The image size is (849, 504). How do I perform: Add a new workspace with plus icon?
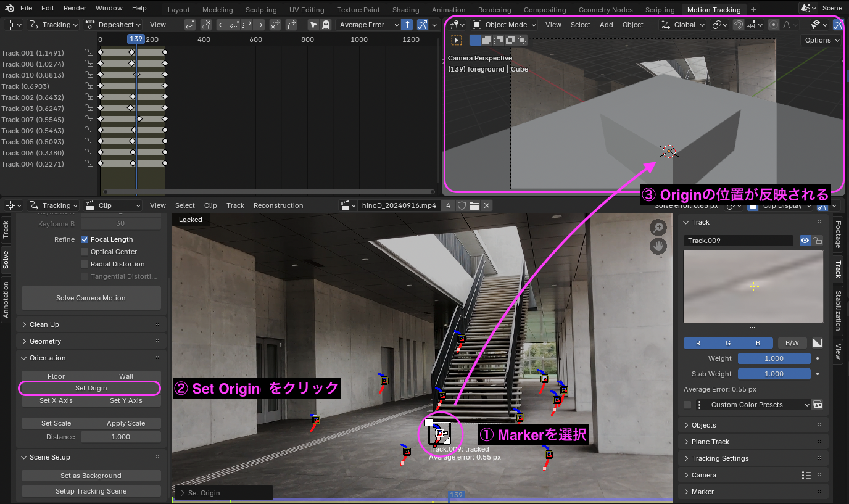(753, 9)
